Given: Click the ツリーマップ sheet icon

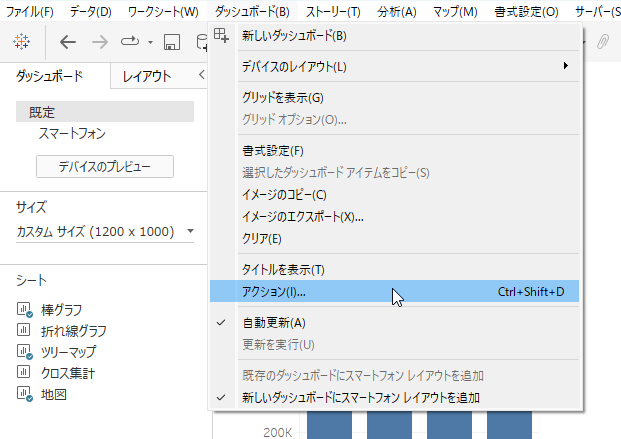Looking at the screenshot, I should coord(25,351).
